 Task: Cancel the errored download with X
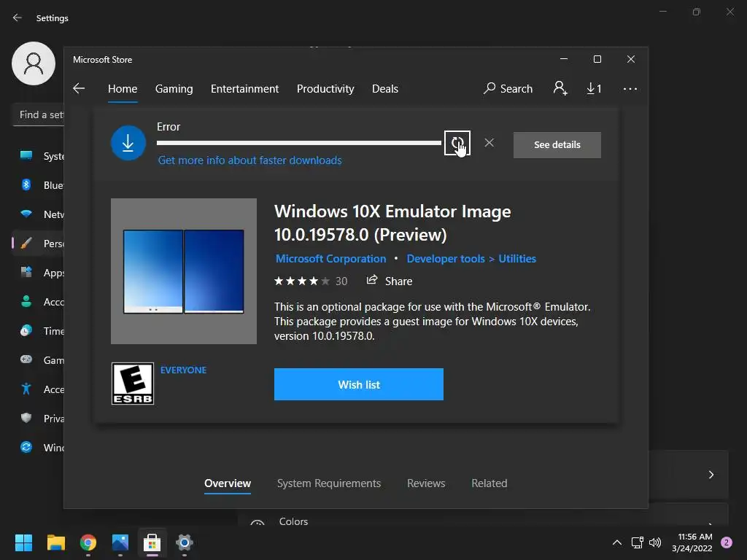pyautogui.click(x=489, y=143)
